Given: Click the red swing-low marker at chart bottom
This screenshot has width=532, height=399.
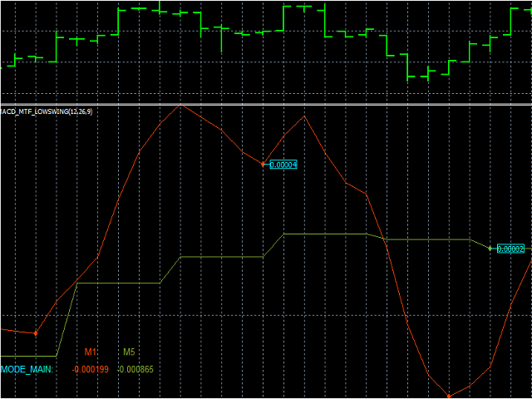Looking at the screenshot, I should [449, 396].
